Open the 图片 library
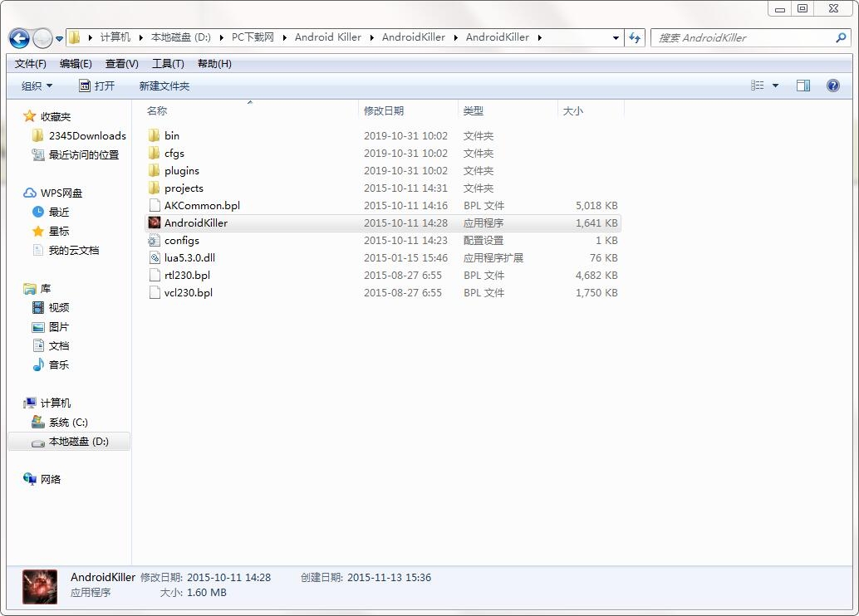 point(51,327)
